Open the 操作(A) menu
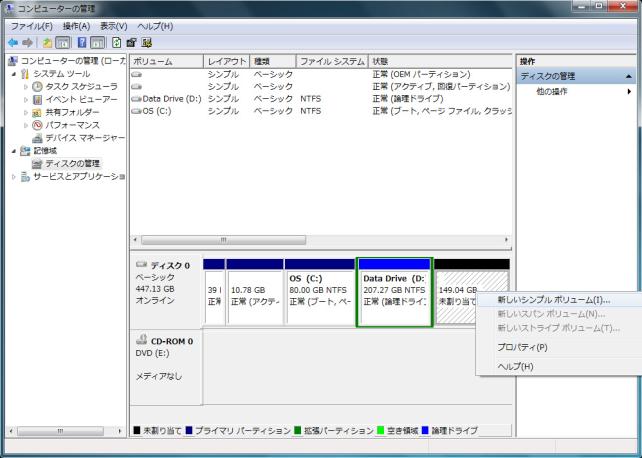The image size is (642, 458). coord(77,26)
